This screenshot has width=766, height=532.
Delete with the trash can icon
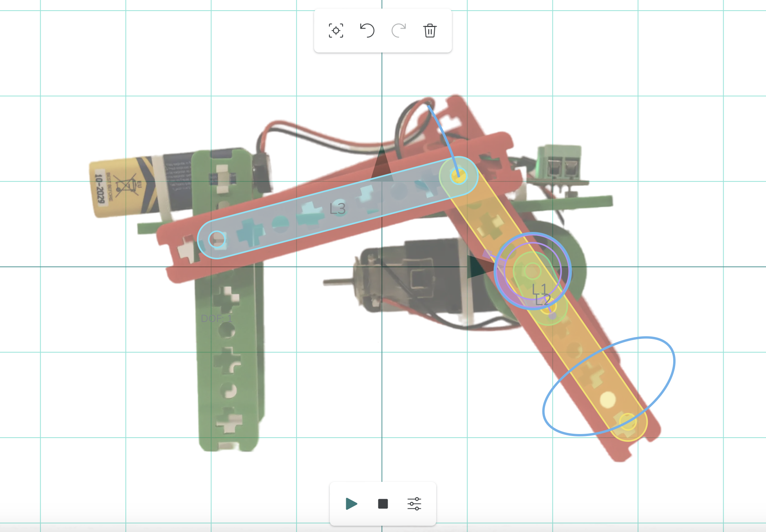click(x=430, y=31)
